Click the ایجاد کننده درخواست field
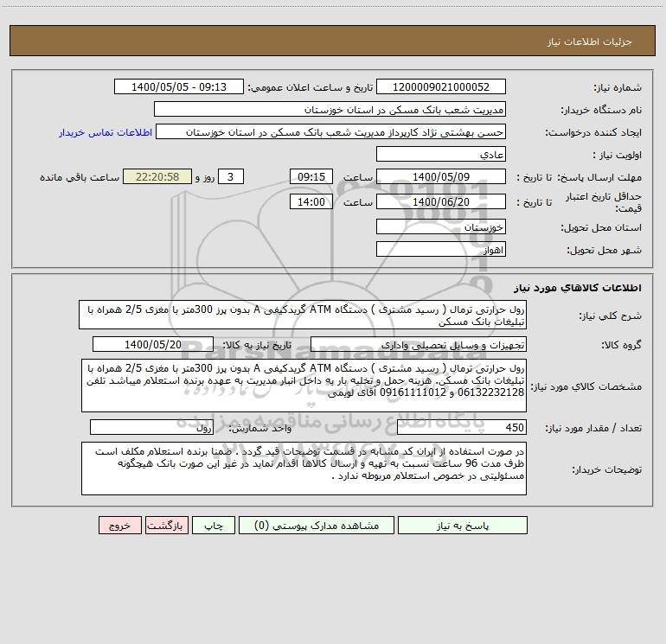The width and height of the screenshot is (666, 644). (330, 131)
